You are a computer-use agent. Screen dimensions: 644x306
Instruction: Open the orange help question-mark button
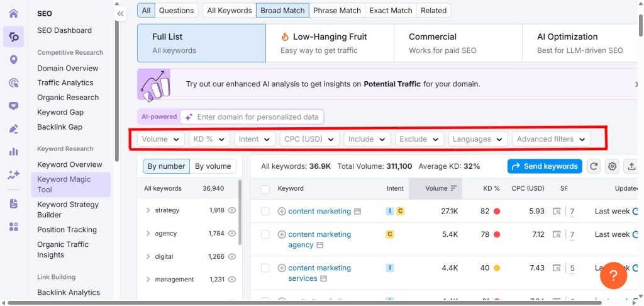coord(613,275)
